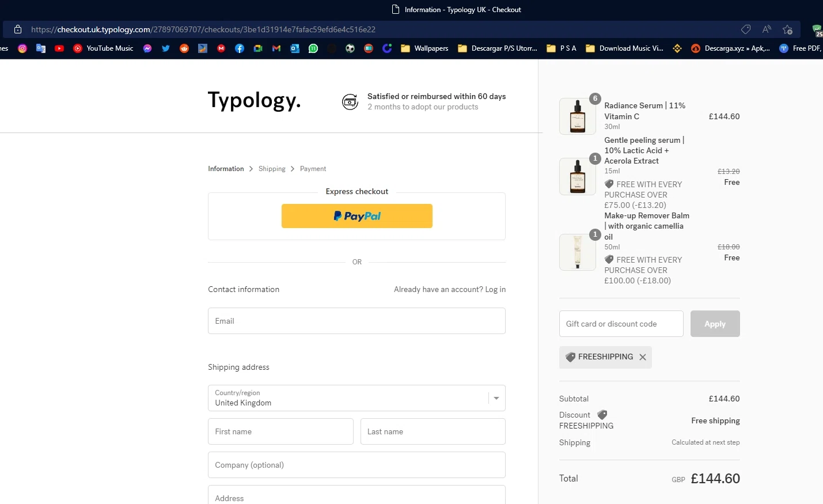Open the WhatsApp bookmark icon
Image resolution: width=823 pixels, height=504 pixels.
(313, 48)
